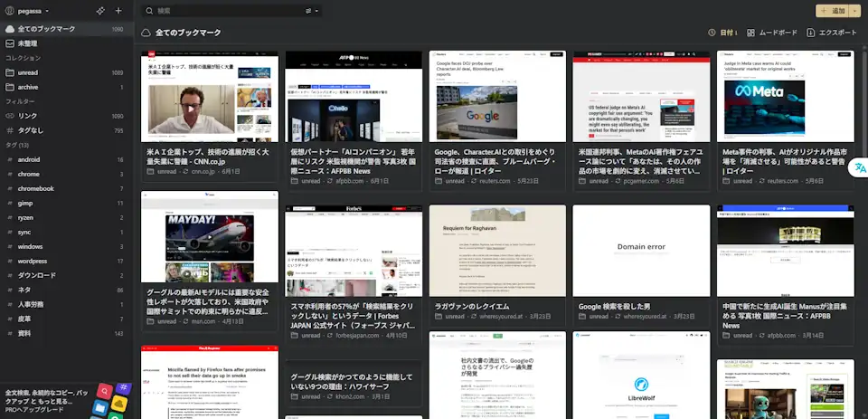This screenshot has height=419, width=868.
Task: Open the Google、Character.AIとの取引 bookmark title
Action: tap(495, 161)
